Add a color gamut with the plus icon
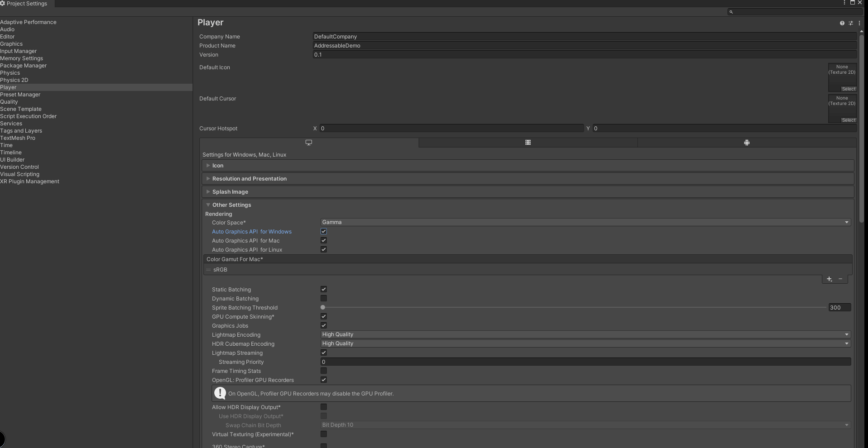This screenshot has width=868, height=448. coord(829,279)
